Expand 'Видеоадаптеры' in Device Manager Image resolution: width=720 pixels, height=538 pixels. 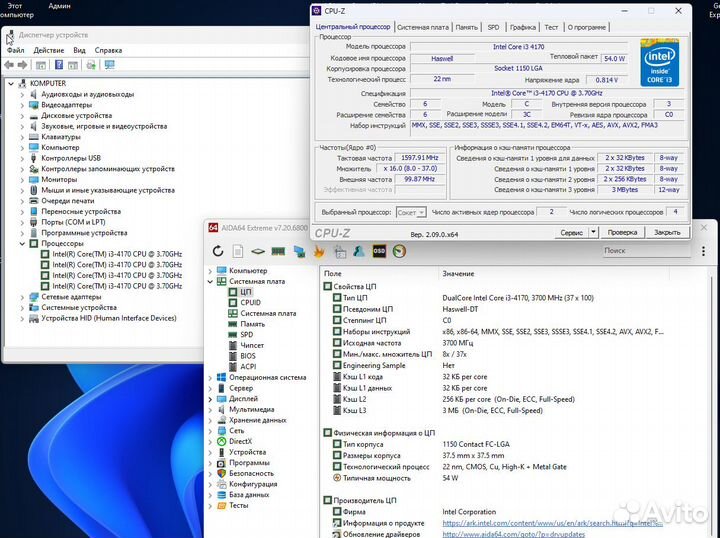tap(22, 105)
